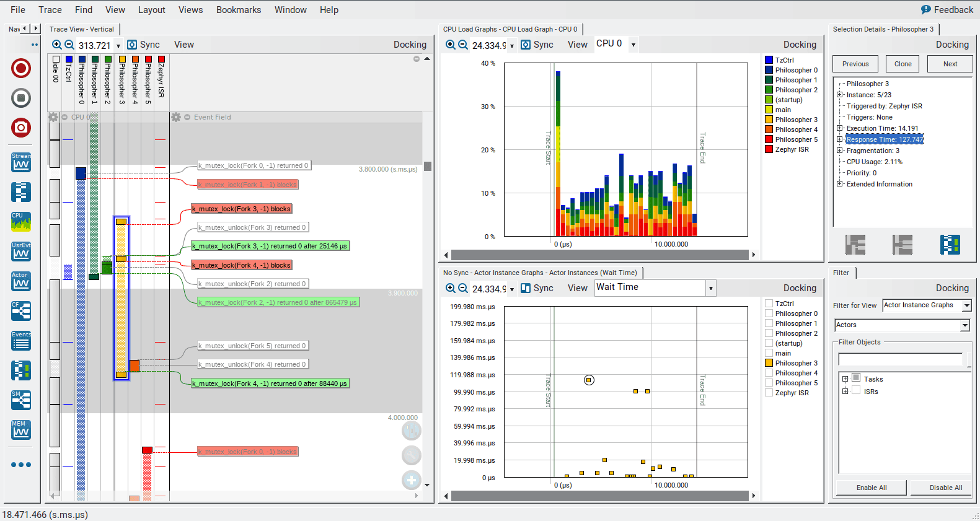
Task: Open the Actor Instance Graphs filter dropdown
Action: click(966, 305)
